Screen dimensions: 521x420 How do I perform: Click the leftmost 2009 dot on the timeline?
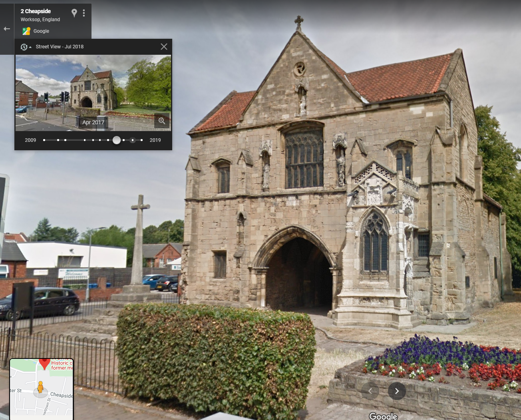tap(44, 140)
